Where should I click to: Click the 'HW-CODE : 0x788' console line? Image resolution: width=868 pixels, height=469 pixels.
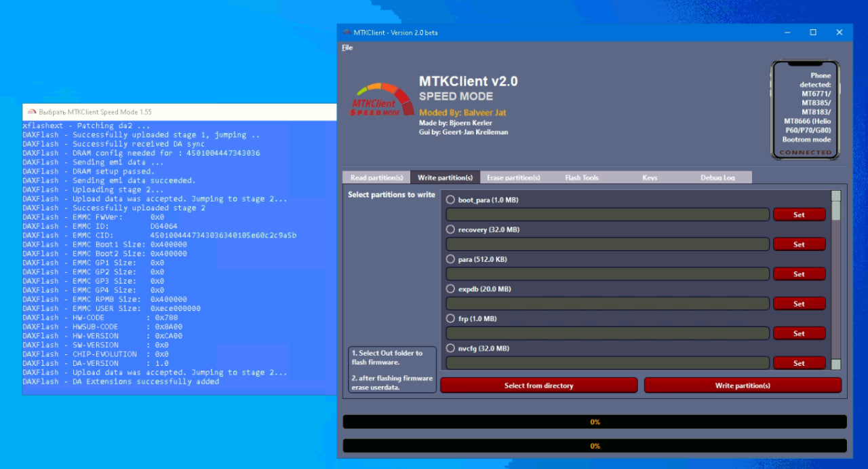tap(100, 318)
